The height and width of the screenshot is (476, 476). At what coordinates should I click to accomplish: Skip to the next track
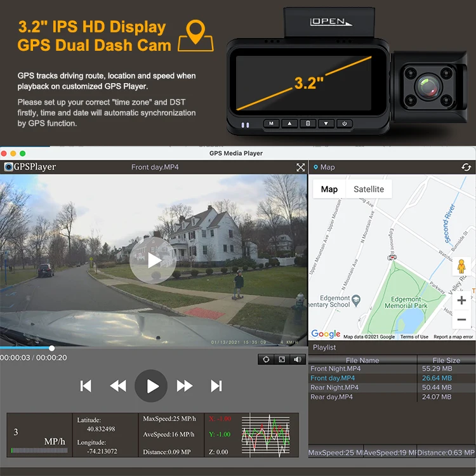click(x=216, y=386)
